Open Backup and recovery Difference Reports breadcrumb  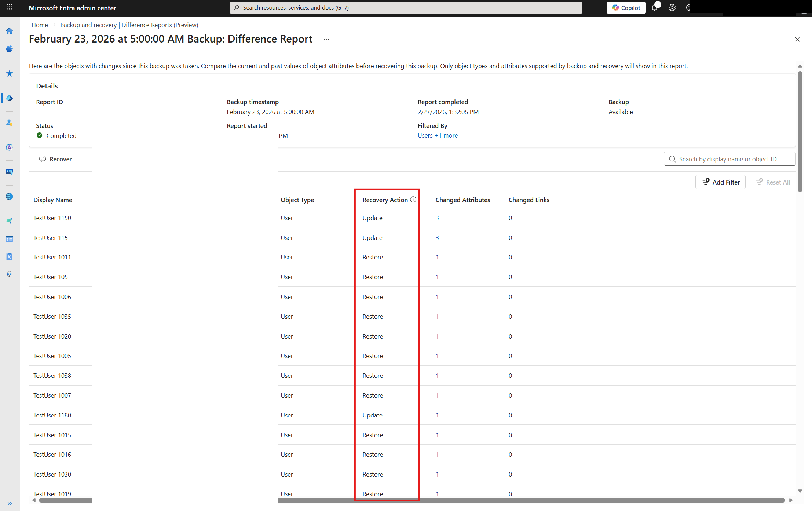pyautogui.click(x=129, y=25)
